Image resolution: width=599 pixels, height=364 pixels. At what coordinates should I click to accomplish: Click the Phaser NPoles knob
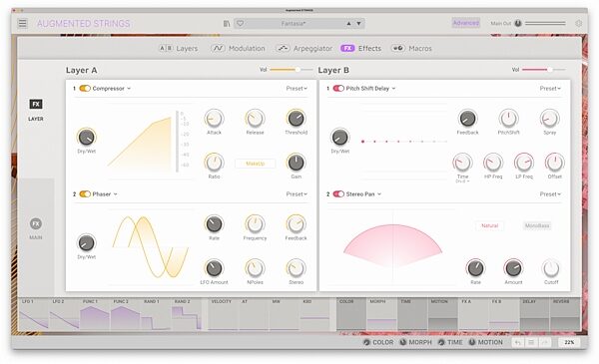tap(255, 268)
